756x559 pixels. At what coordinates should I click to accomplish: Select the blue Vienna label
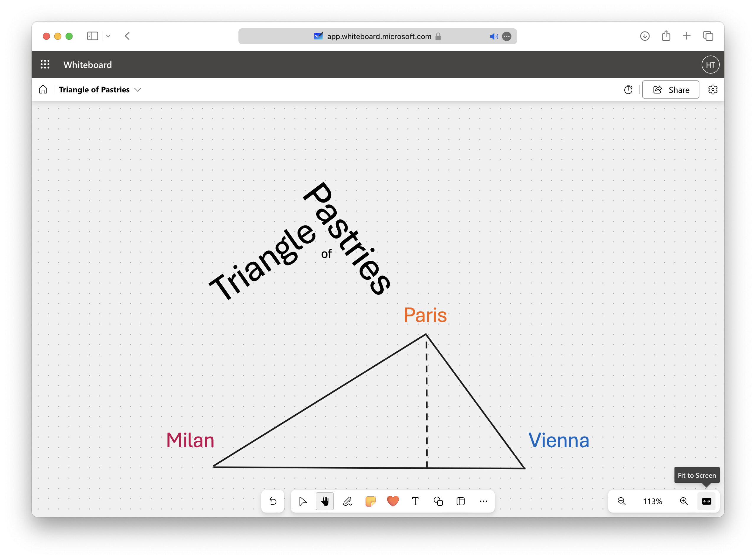tap(558, 440)
